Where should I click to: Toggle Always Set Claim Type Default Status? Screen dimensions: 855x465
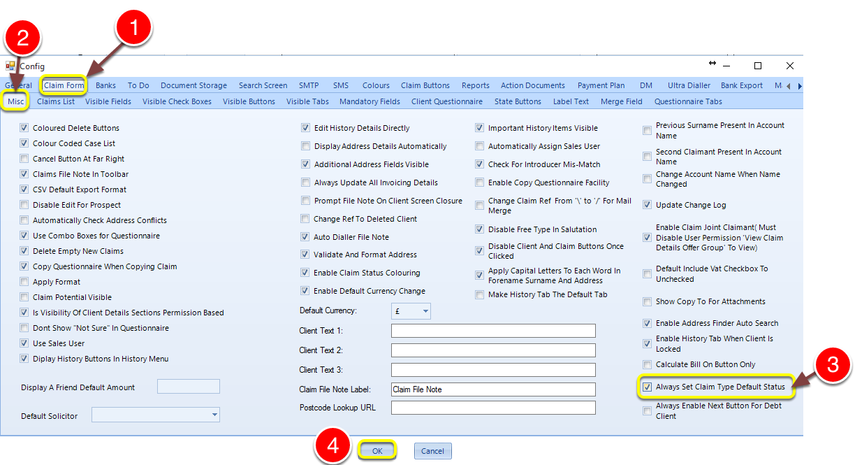pyautogui.click(x=647, y=387)
